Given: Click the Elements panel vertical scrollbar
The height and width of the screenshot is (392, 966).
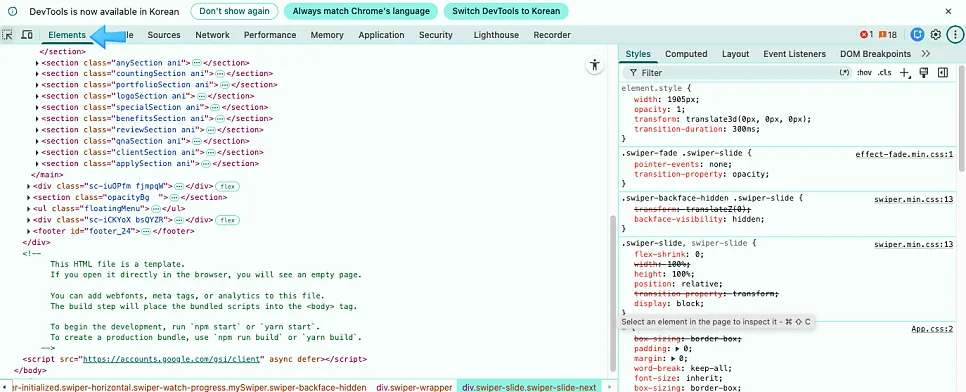Looking at the screenshot, I should pyautogui.click(x=612, y=293).
